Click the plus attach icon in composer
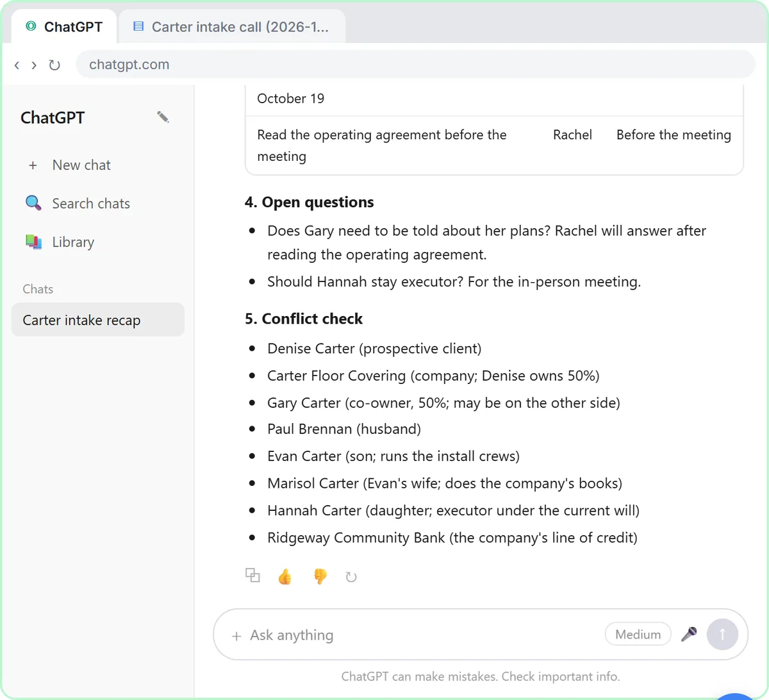Screen dimensions: 769x700 (236, 636)
